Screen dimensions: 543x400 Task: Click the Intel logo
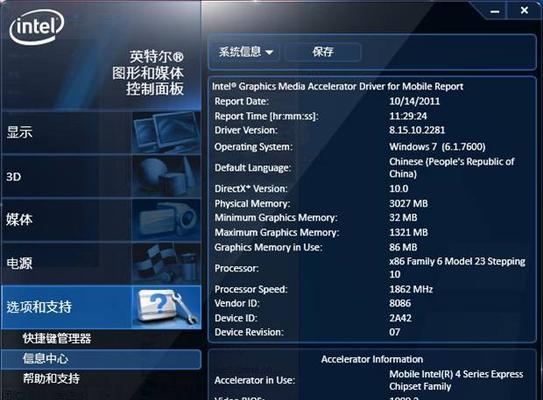37,27
